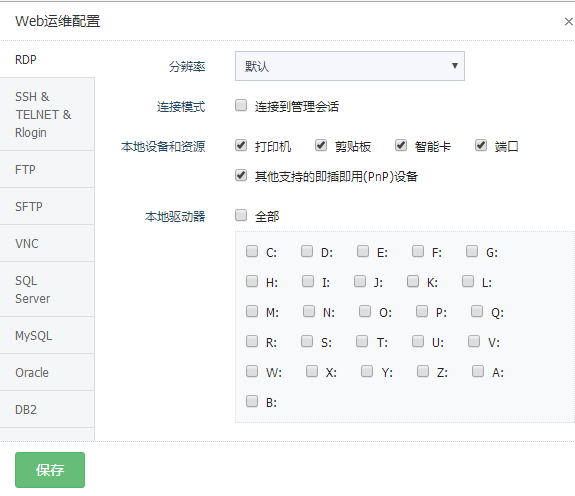Select the DB2 tab

(x=47, y=409)
